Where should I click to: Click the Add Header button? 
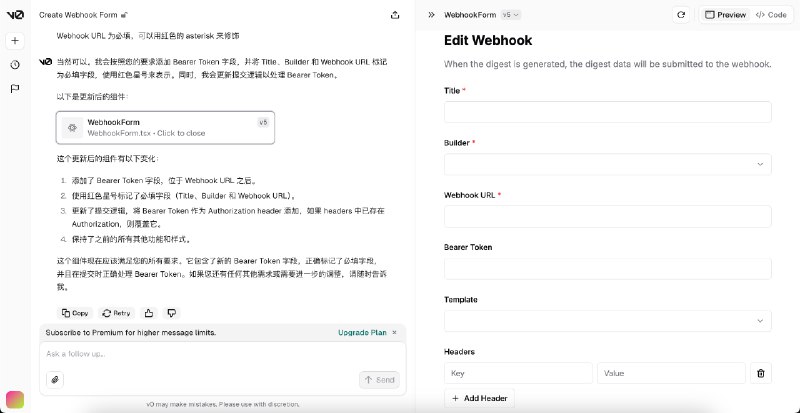479,398
